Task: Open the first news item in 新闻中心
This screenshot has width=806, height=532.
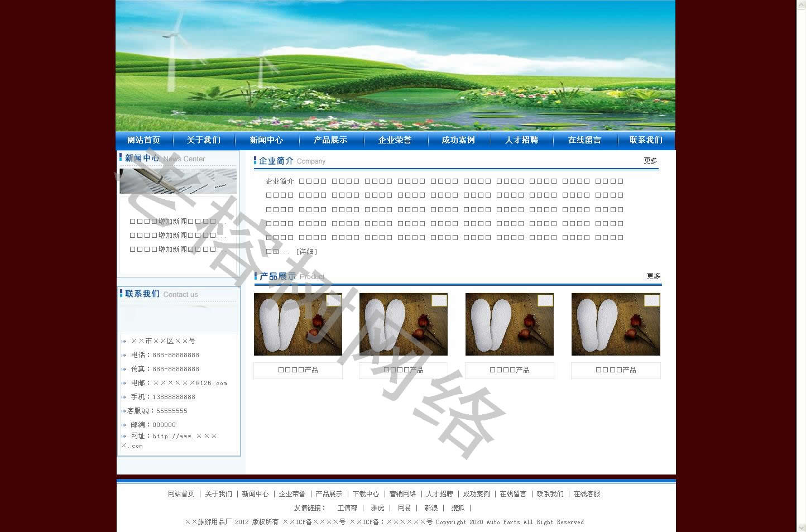Action: coord(178,222)
